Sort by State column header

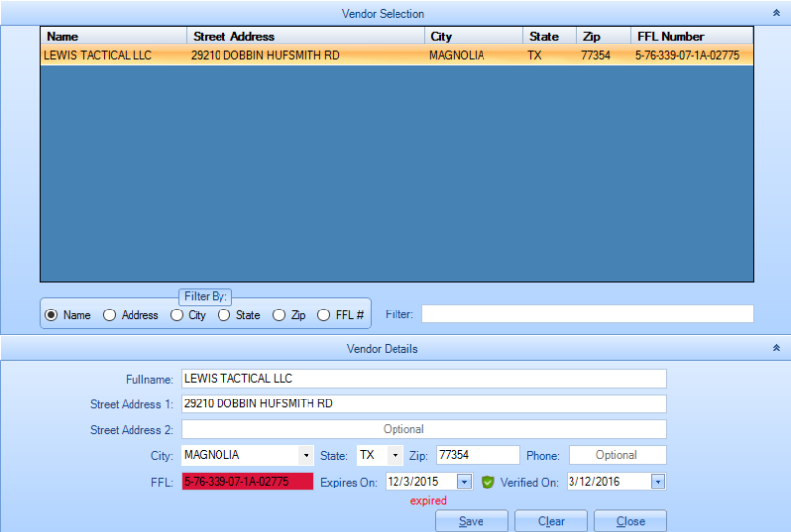click(550, 36)
